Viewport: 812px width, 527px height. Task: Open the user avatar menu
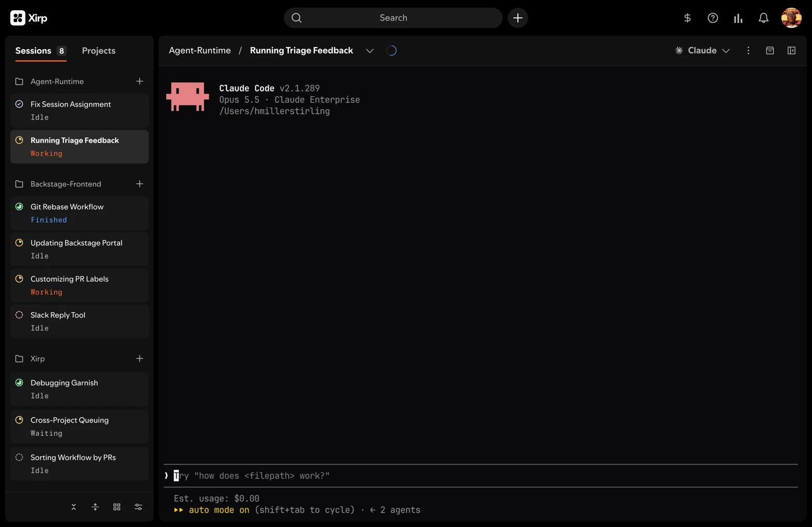pyautogui.click(x=791, y=18)
